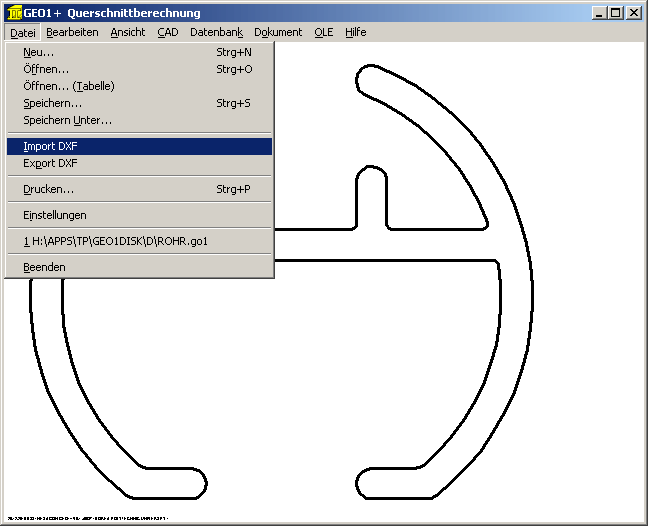Open the Bearbeiten menu

[x=72, y=32]
